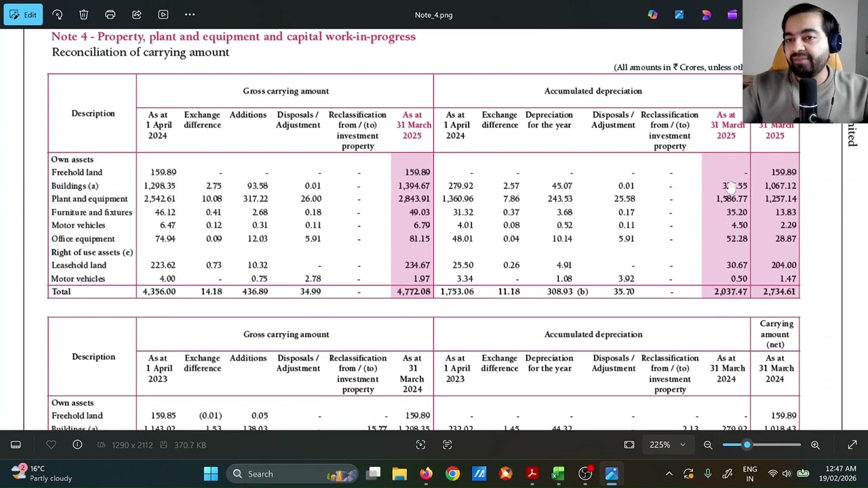Click the Note 4 heading text

(x=233, y=37)
